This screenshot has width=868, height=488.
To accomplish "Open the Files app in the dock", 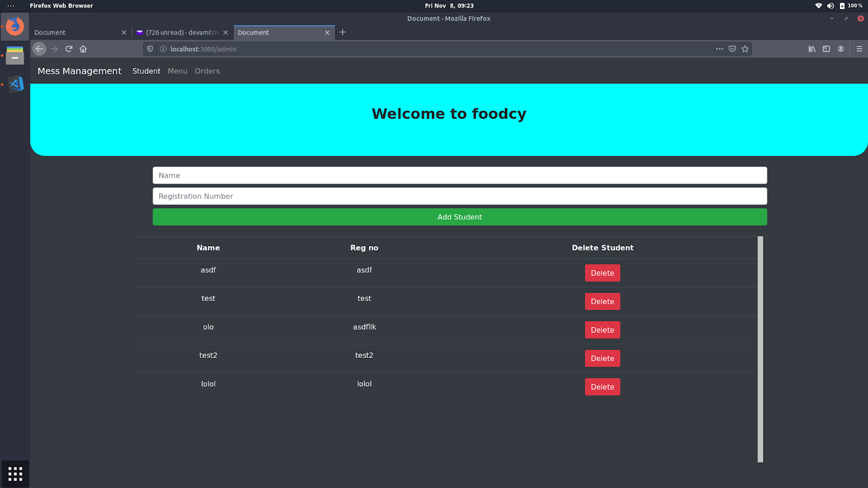I will tap(15, 55).
